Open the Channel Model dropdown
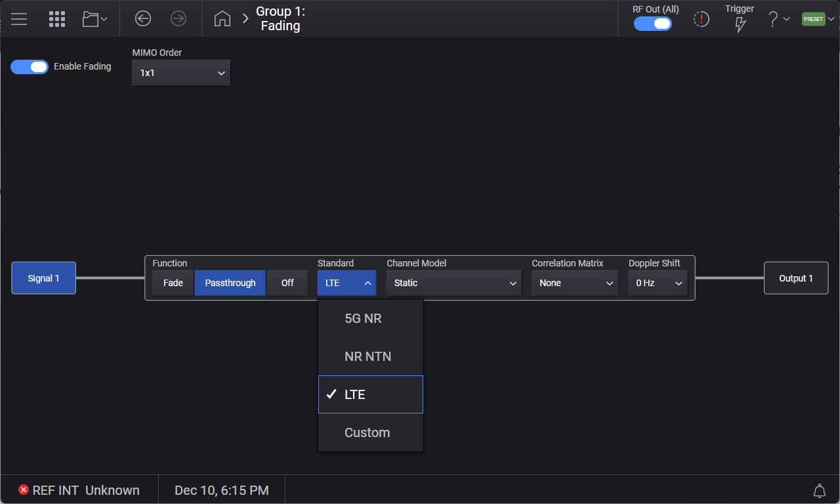840x504 pixels. point(454,283)
